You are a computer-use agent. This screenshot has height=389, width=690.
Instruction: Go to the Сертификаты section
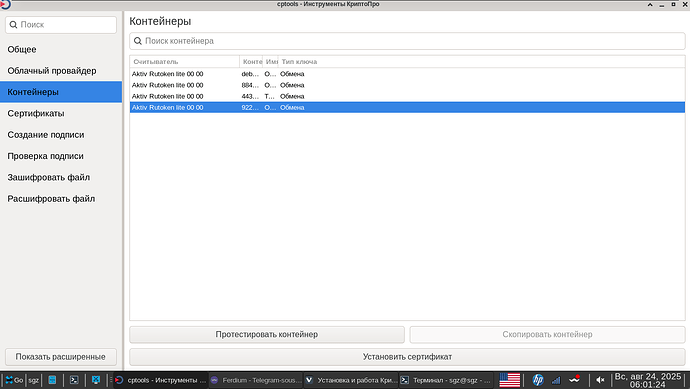pyautogui.click(x=61, y=114)
